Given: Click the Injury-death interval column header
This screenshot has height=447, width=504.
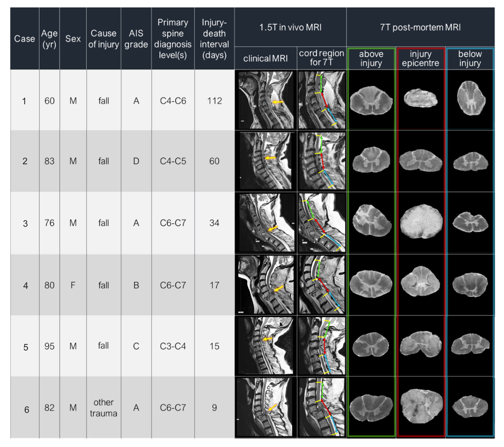Looking at the screenshot, I should tap(214, 39).
